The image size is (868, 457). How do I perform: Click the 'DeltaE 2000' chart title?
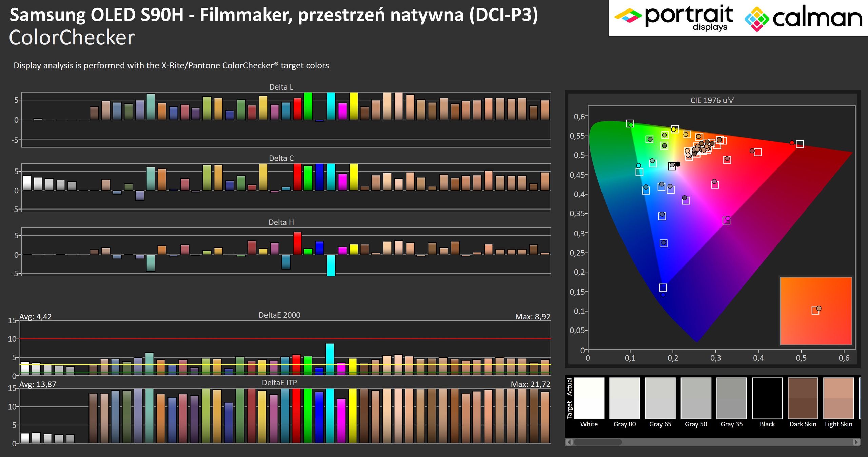[279, 315]
